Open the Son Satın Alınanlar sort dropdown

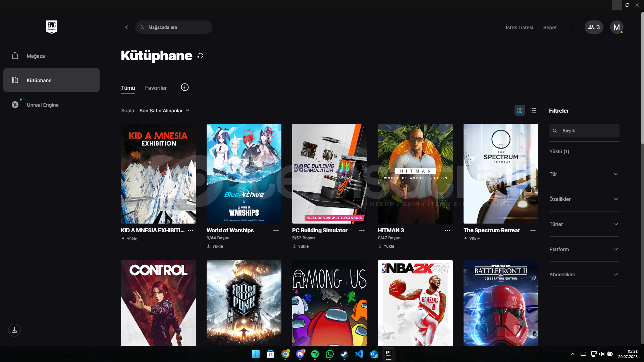pyautogui.click(x=164, y=111)
